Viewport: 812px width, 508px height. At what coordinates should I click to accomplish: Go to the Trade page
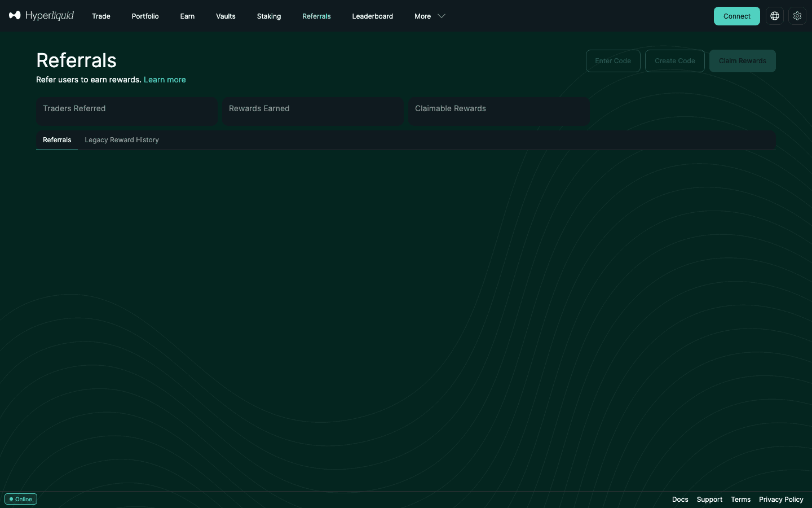tap(101, 16)
